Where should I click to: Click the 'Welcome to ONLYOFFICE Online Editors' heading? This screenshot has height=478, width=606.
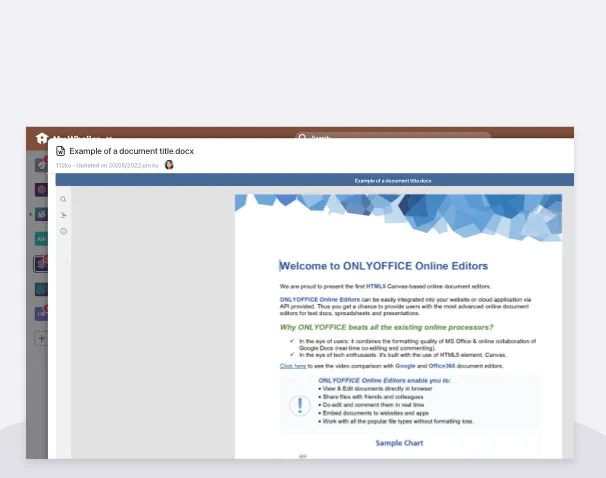383,266
